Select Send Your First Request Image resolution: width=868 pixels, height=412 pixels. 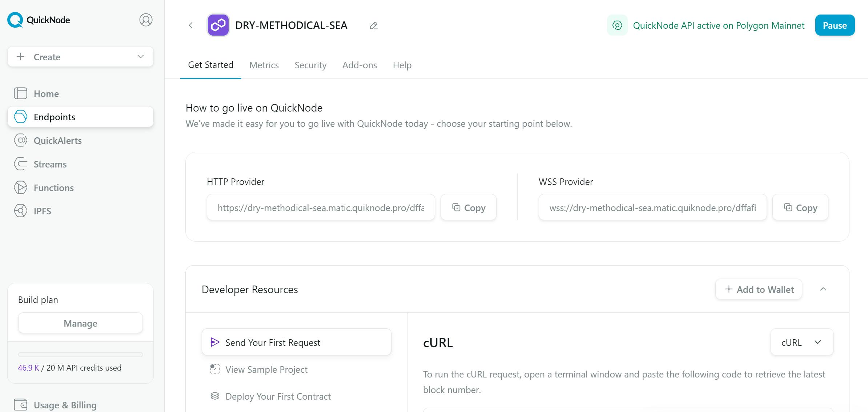tap(297, 342)
